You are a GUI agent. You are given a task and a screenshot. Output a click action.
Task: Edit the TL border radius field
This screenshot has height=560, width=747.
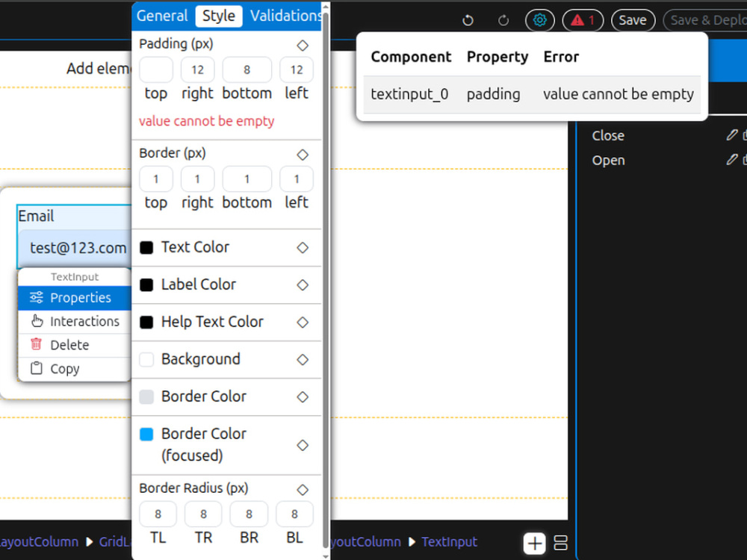click(158, 514)
